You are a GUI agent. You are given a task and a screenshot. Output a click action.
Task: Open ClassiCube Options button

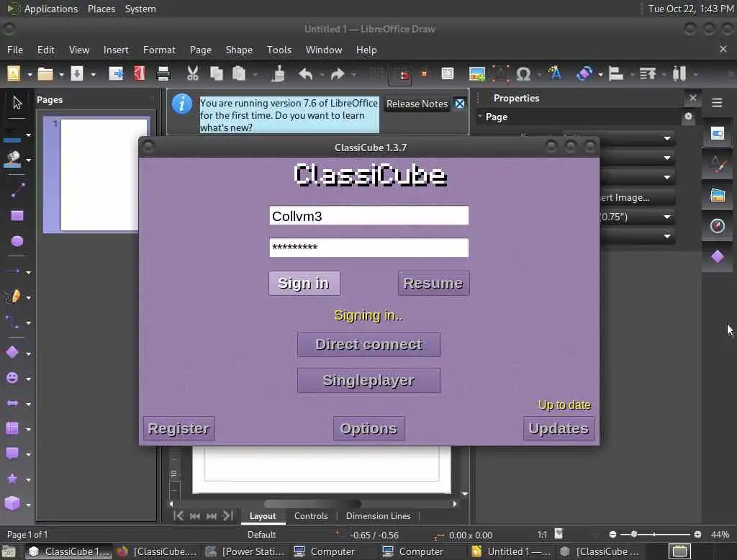tap(369, 428)
